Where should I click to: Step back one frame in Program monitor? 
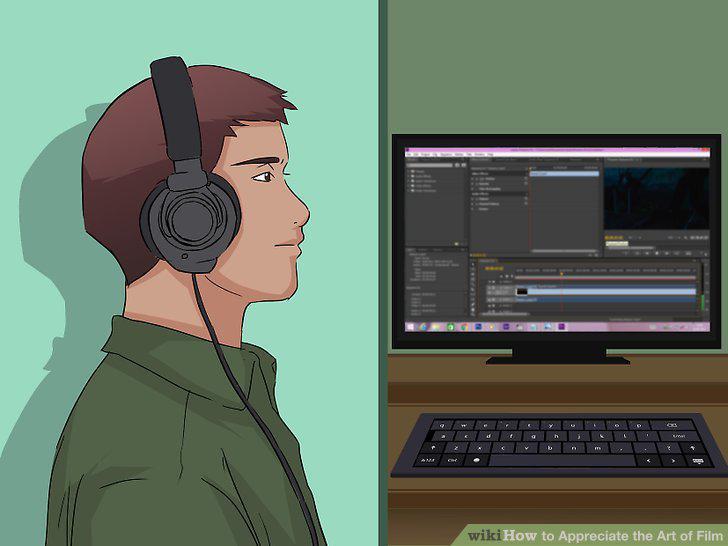pyautogui.click(x=647, y=253)
